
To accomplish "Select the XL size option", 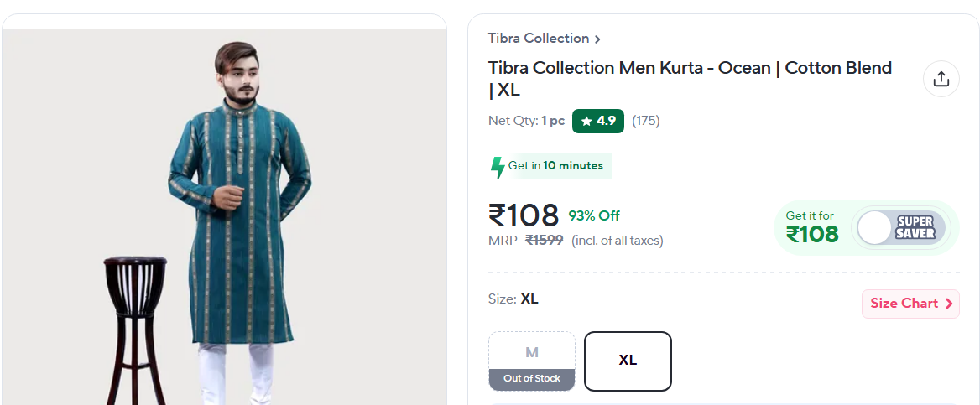I will (x=628, y=361).
